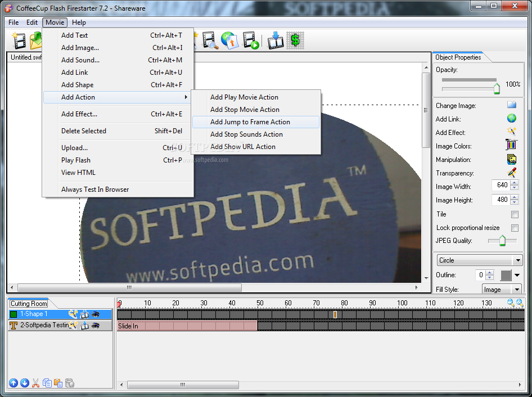Screen dimensions: 532x397
Task: Increase Outline value with the up stepper
Action: [x=489, y=273]
